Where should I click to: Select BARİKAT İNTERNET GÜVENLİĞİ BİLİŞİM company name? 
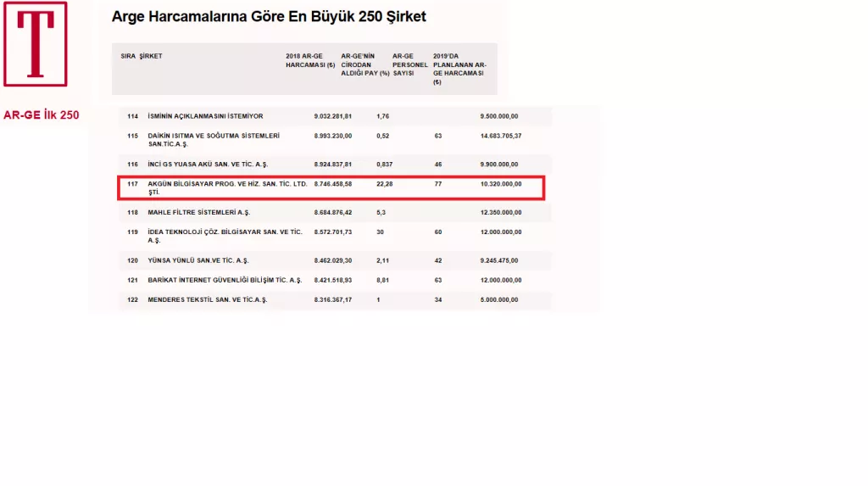coord(225,281)
